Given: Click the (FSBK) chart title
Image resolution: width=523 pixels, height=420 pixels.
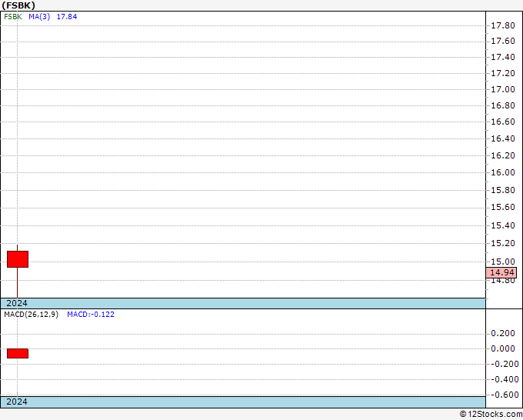Looking at the screenshot, I should coord(18,5).
